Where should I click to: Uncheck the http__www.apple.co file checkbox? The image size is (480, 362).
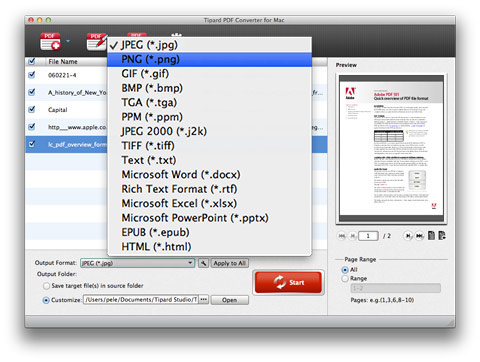click(x=32, y=127)
